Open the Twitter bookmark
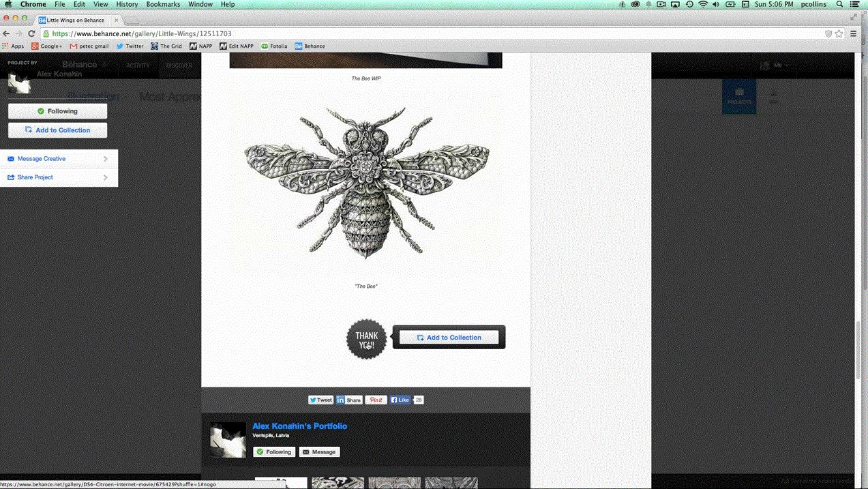The image size is (868, 489). (130, 46)
